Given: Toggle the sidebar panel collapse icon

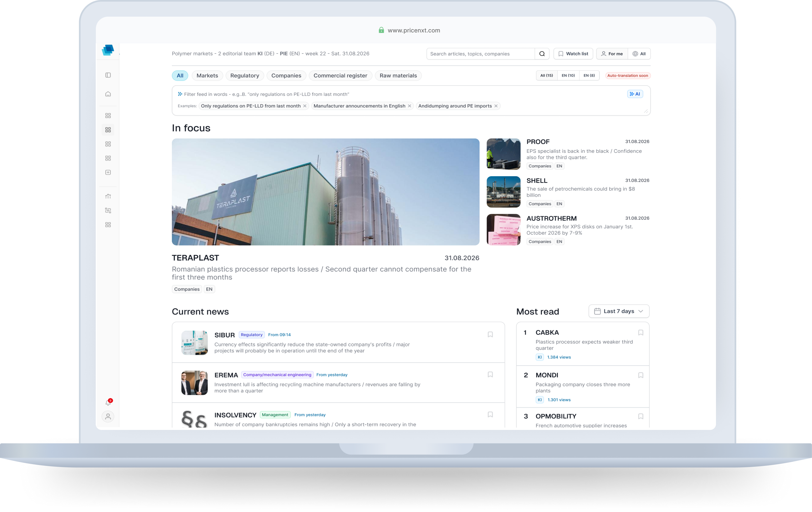Looking at the screenshot, I should 108,75.
